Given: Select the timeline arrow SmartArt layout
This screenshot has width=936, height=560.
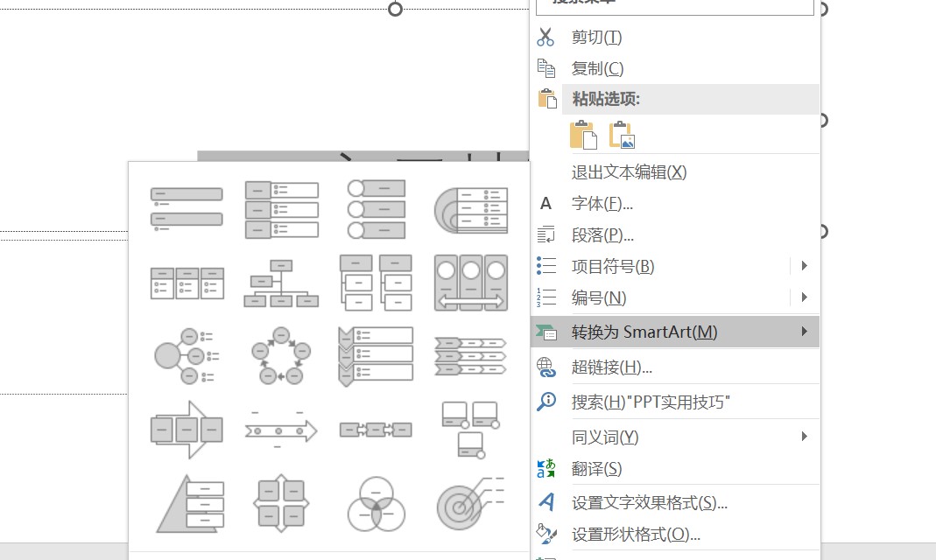Looking at the screenshot, I should tap(281, 430).
